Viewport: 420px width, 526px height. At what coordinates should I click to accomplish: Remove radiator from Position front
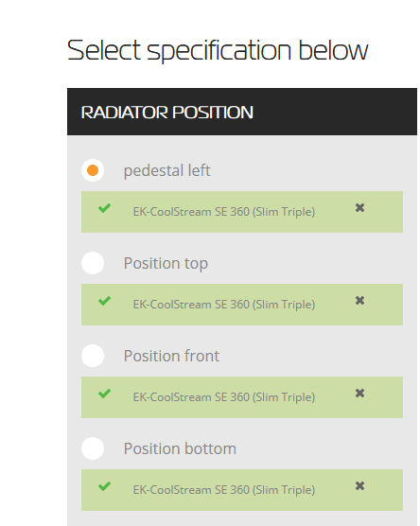tap(359, 394)
